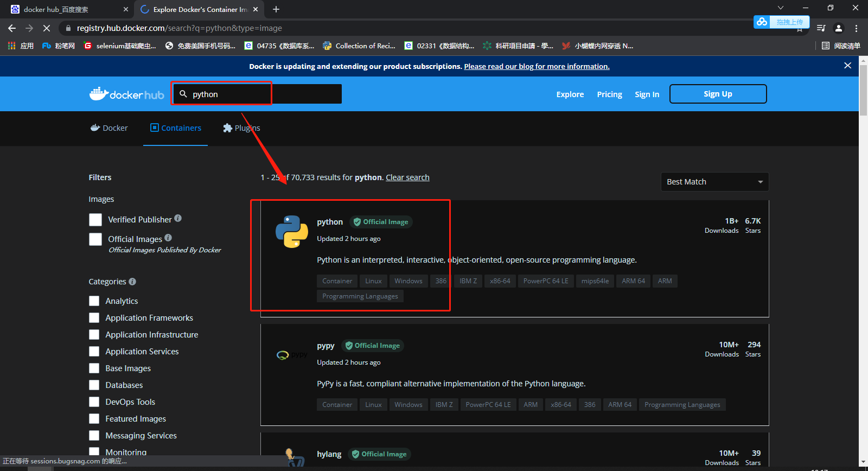Stop loading the page
The height and width of the screenshot is (471, 868).
tap(47, 28)
